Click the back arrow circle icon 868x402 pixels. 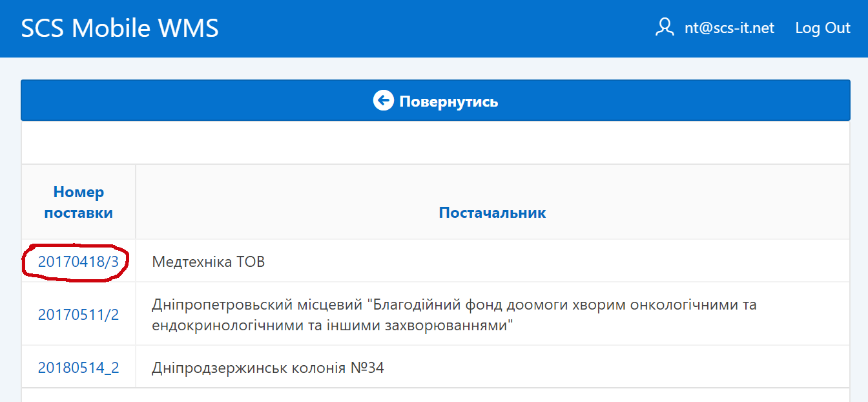[383, 101]
